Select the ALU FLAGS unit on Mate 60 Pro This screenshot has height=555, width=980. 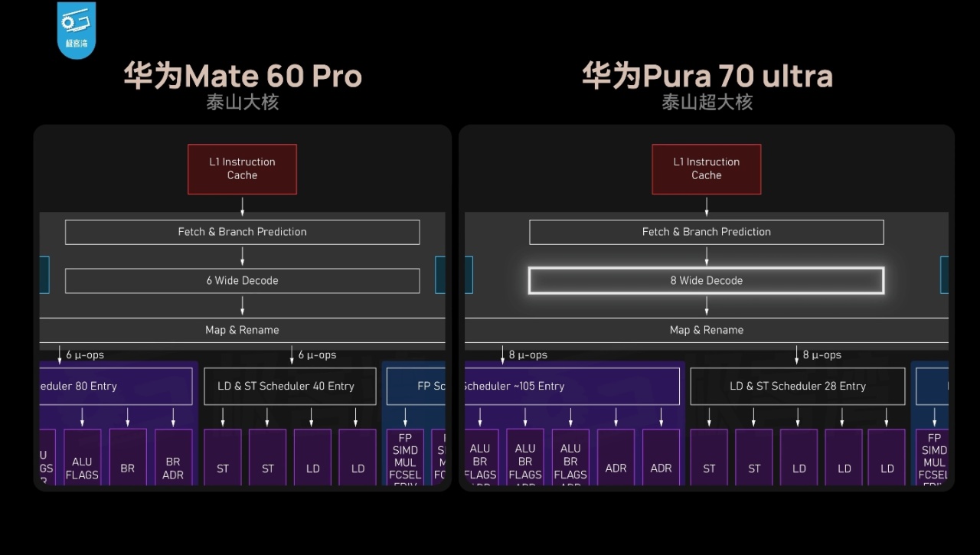[x=82, y=457]
